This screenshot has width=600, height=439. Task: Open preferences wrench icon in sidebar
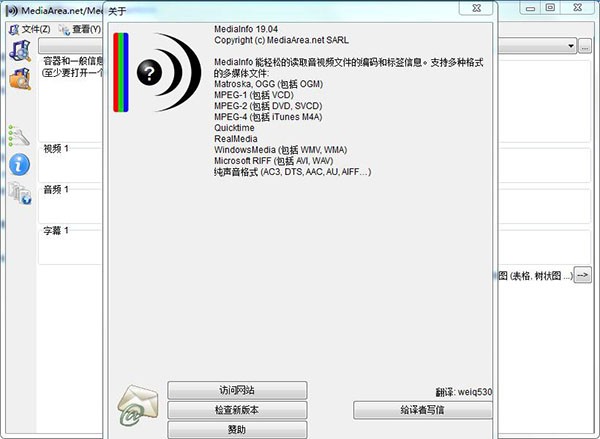click(19, 136)
